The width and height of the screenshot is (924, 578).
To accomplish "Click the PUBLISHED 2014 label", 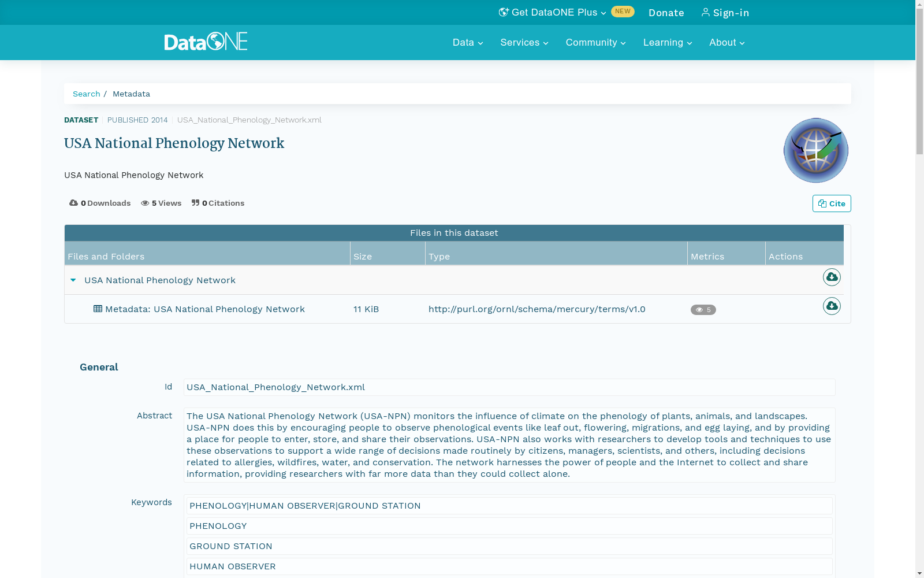I will [x=137, y=120].
